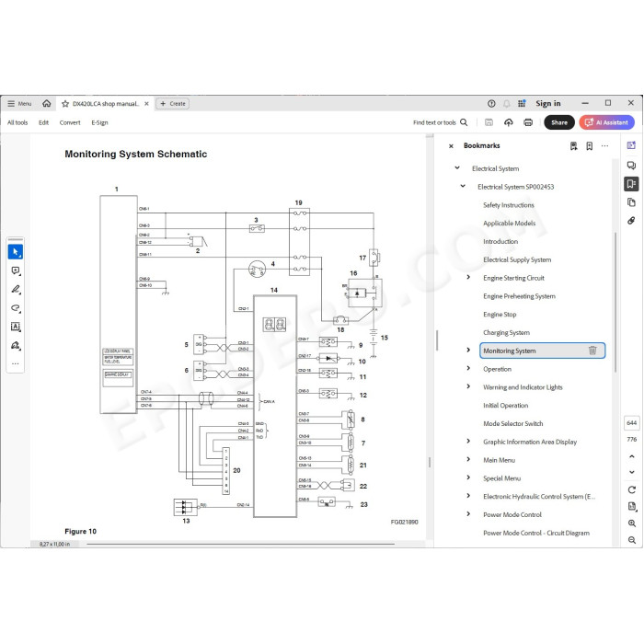Open the Convert menu

pos(70,122)
